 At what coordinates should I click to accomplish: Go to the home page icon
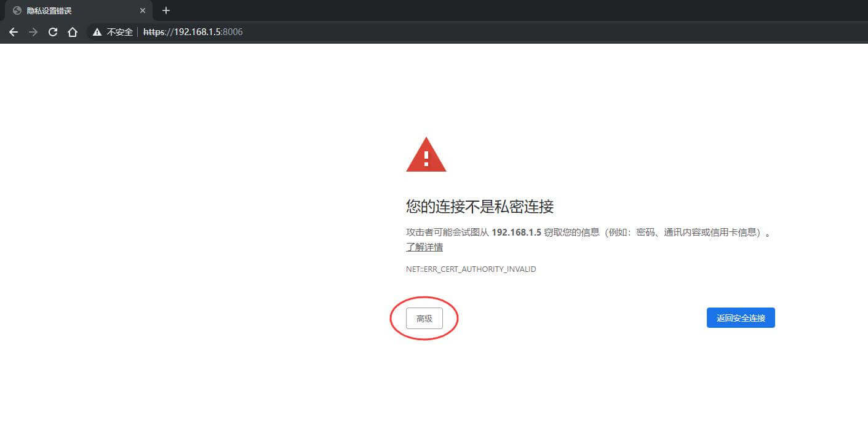click(73, 32)
